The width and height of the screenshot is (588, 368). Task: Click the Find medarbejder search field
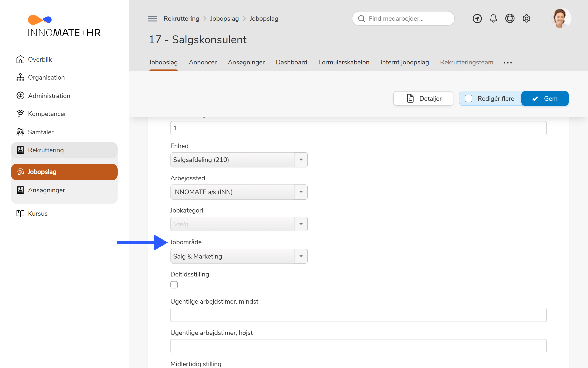click(403, 18)
